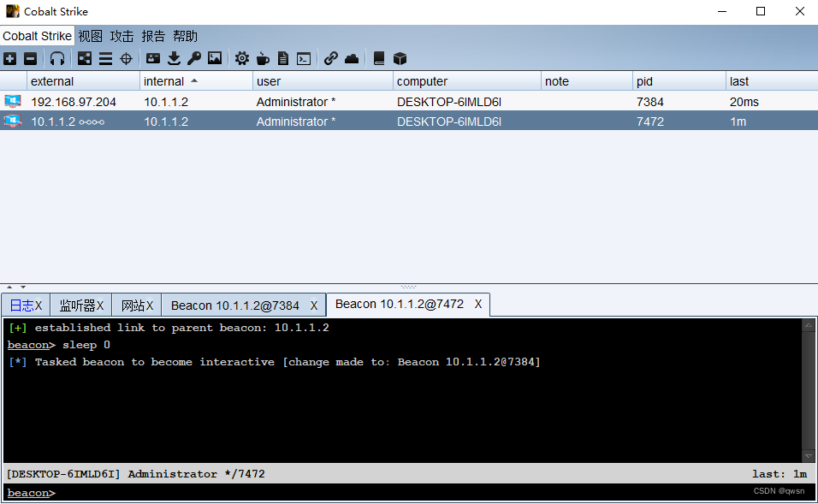This screenshot has height=504, width=818.
Task: Expand the session pane using the down arrow
Action: pyautogui.click(x=23, y=287)
